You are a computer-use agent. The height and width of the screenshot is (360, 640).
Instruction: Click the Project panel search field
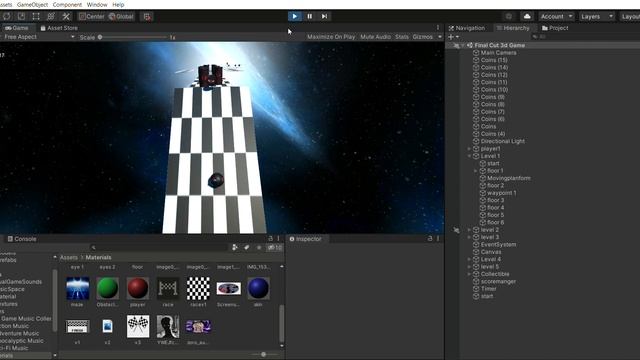[x=159, y=247]
